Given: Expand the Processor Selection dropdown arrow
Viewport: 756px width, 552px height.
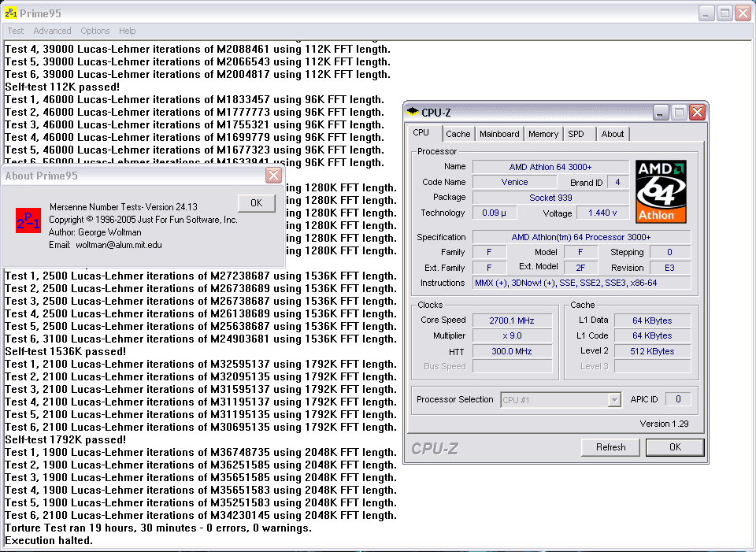Looking at the screenshot, I should (x=613, y=400).
